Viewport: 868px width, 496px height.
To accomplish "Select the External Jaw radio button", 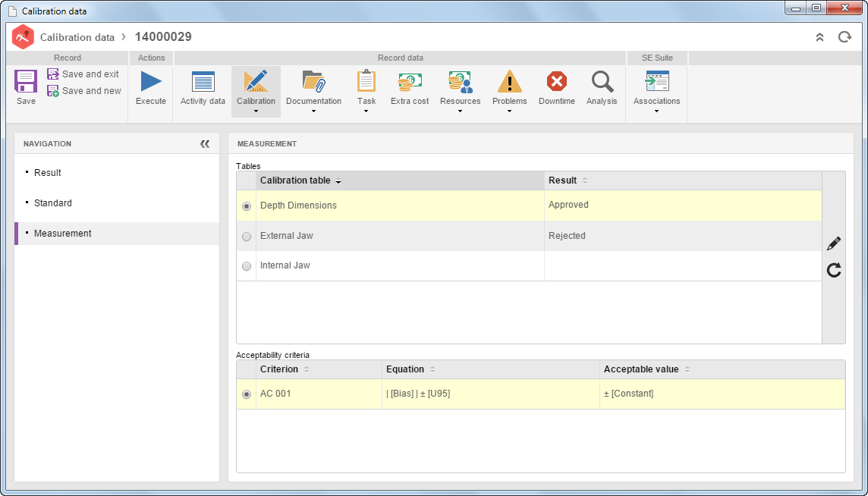I will pyautogui.click(x=247, y=237).
